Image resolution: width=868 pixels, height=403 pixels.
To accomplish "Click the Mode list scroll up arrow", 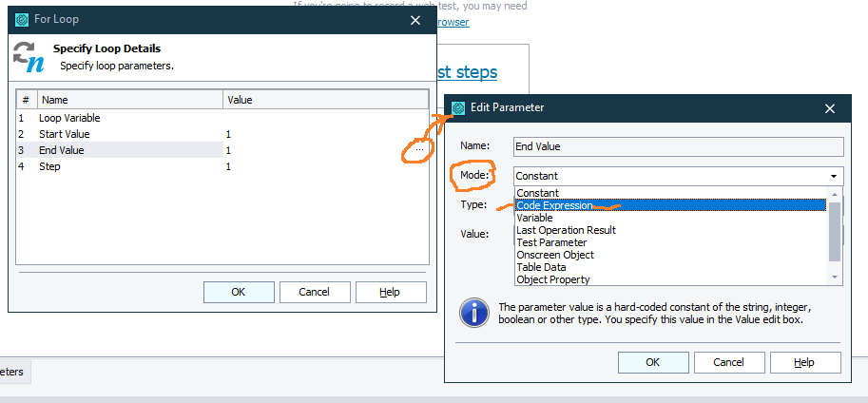I will click(x=835, y=194).
